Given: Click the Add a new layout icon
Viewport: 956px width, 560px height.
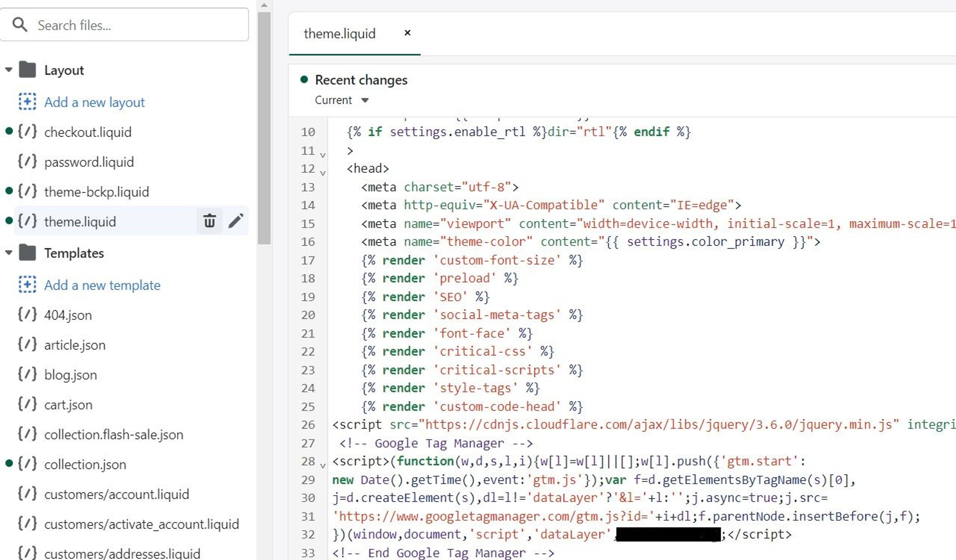Looking at the screenshot, I should pyautogui.click(x=27, y=102).
